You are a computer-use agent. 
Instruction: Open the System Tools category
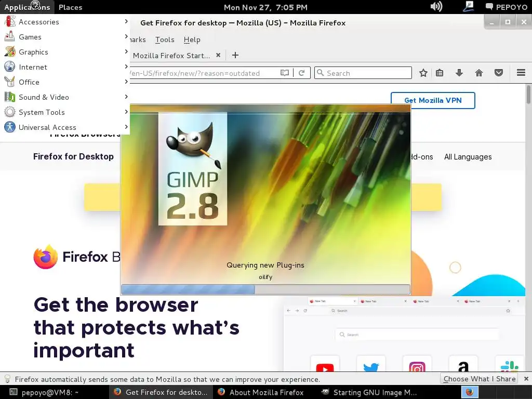[x=65, y=112]
